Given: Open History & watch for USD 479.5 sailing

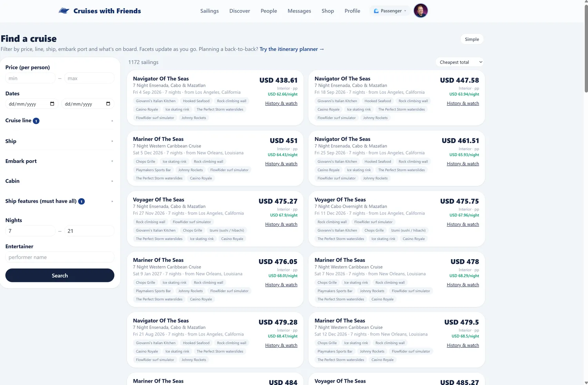Looking at the screenshot, I should coord(463,345).
